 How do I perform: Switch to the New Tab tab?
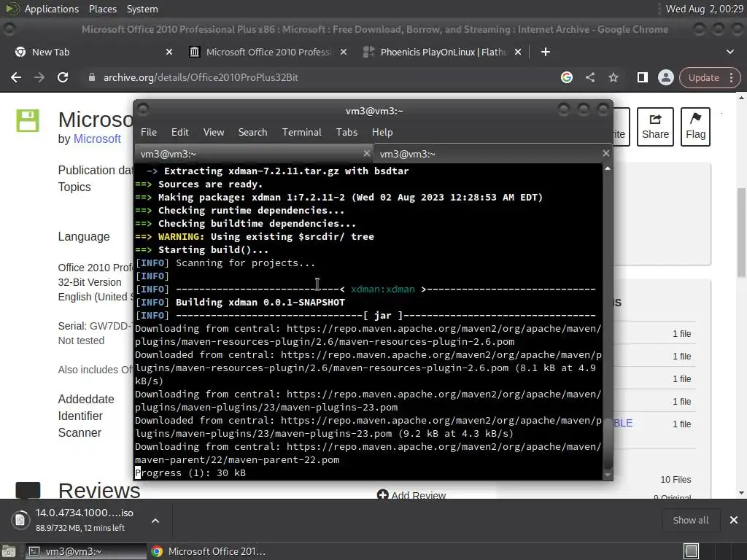click(x=93, y=52)
